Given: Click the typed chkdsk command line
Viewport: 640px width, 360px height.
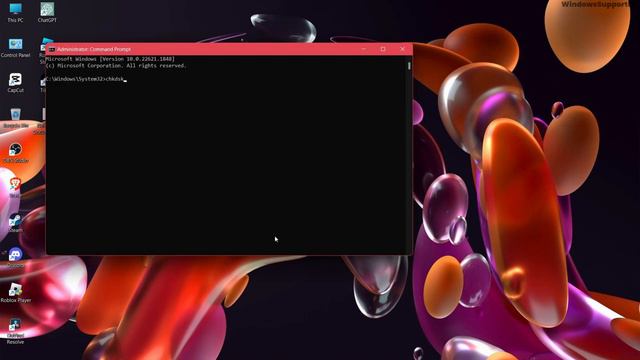Looking at the screenshot, I should 86,79.
